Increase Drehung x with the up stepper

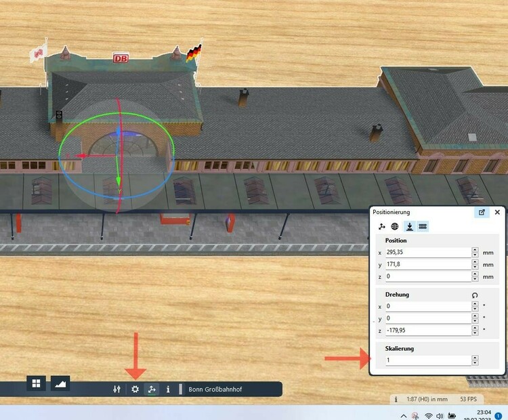pos(475,304)
